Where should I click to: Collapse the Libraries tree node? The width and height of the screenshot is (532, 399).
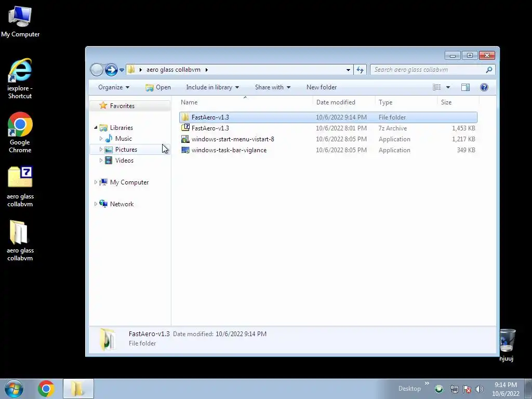pyautogui.click(x=96, y=128)
